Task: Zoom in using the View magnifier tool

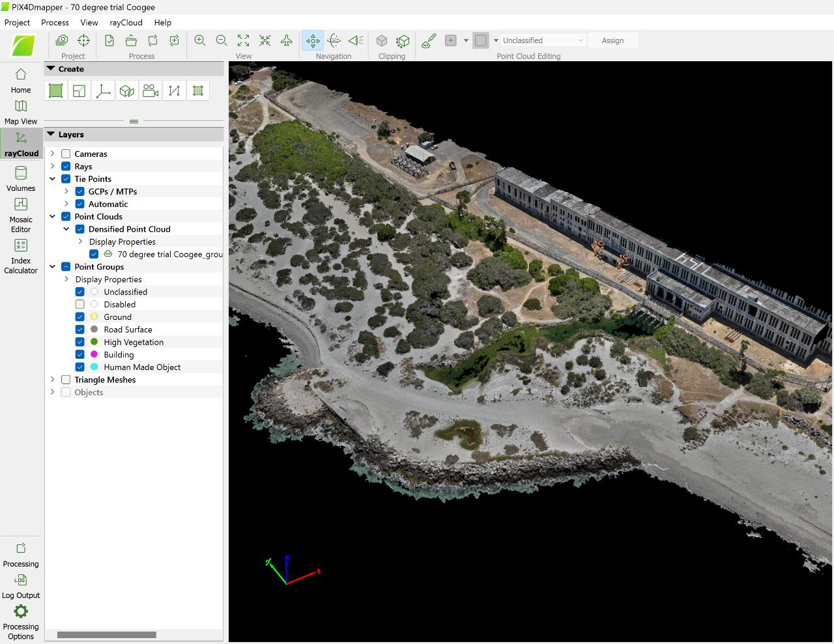Action: point(199,40)
